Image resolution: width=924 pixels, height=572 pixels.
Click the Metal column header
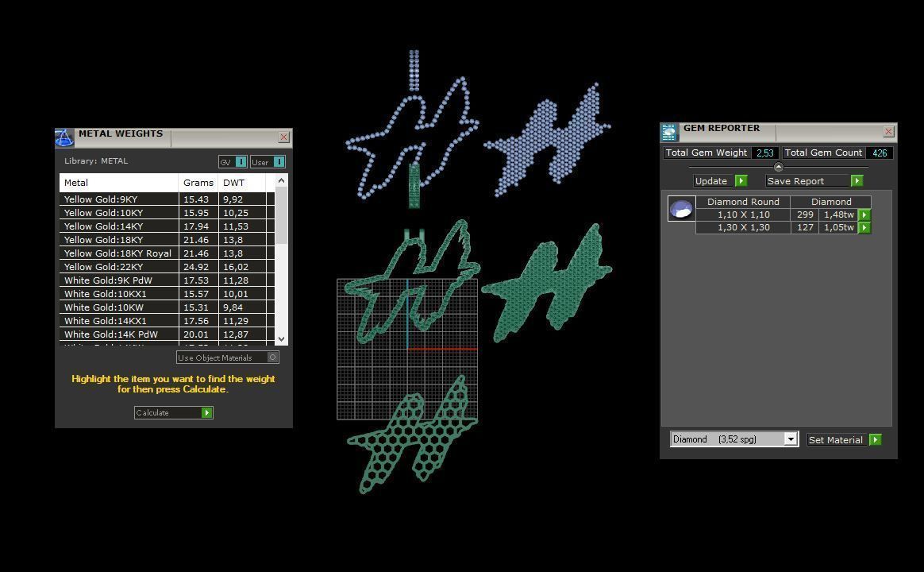coord(118,183)
